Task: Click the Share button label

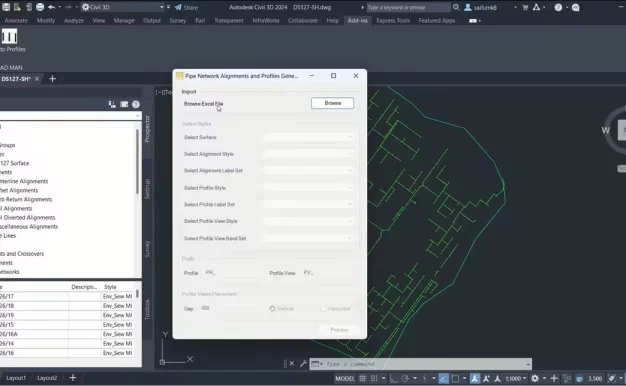Action: 190,7
